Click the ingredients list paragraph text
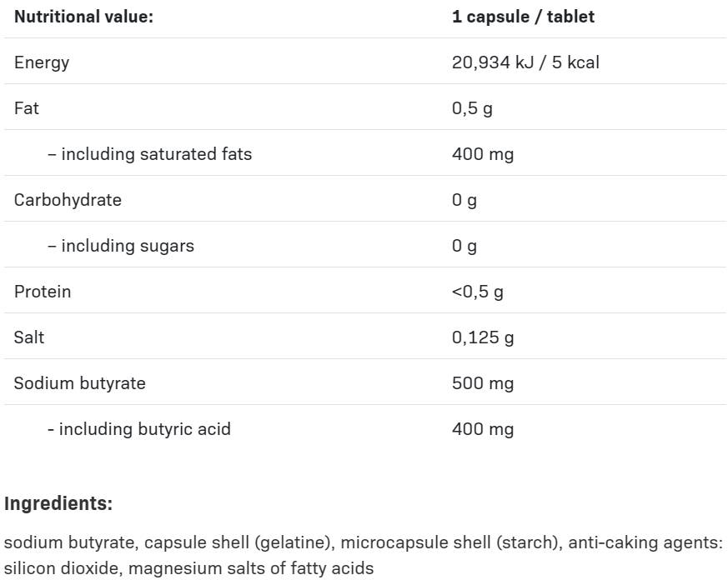The image size is (728, 580). (x=364, y=555)
